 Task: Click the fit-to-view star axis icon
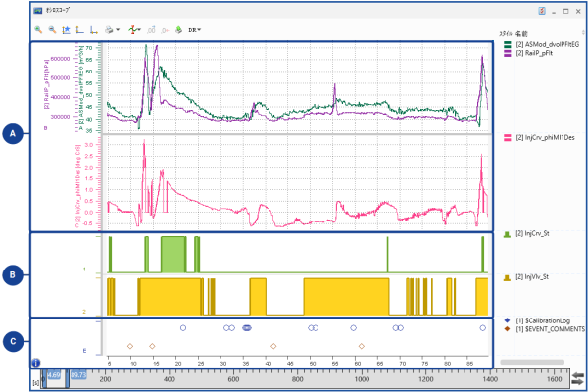pos(65,30)
